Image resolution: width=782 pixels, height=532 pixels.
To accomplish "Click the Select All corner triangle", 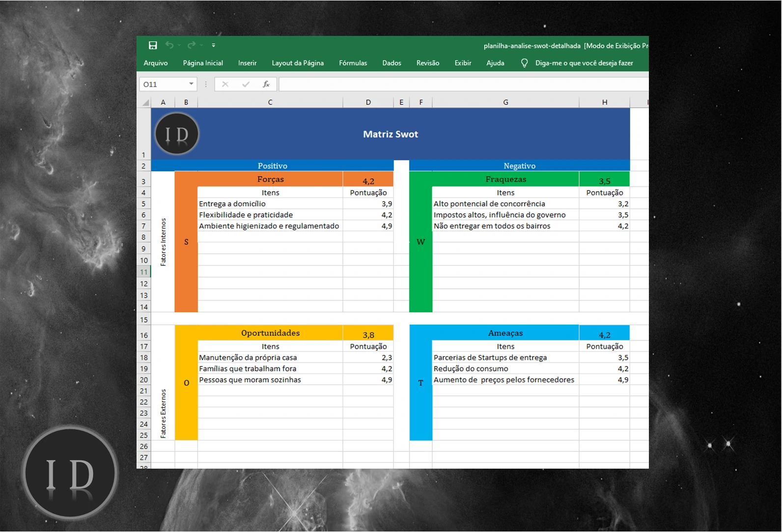I will (145, 102).
